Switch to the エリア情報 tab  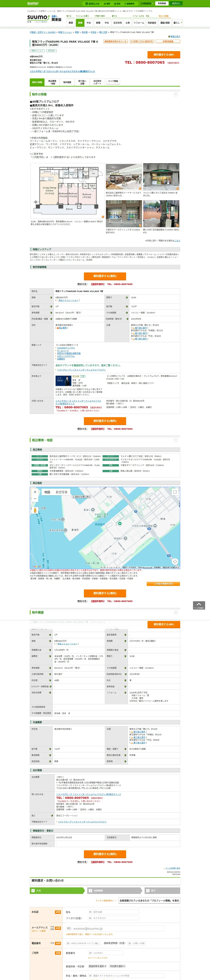point(113,81)
